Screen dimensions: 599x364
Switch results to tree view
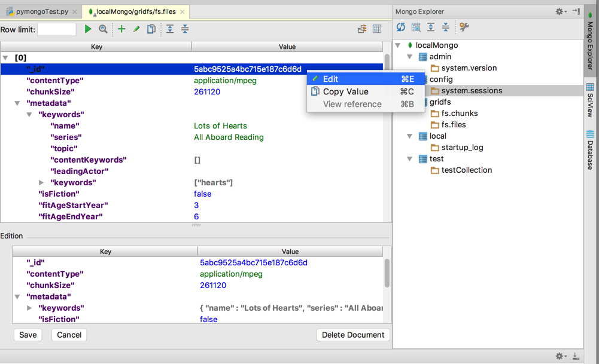[362, 29]
